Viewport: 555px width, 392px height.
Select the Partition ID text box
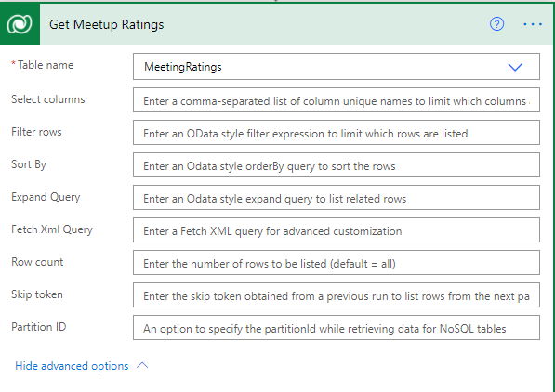[337, 328]
